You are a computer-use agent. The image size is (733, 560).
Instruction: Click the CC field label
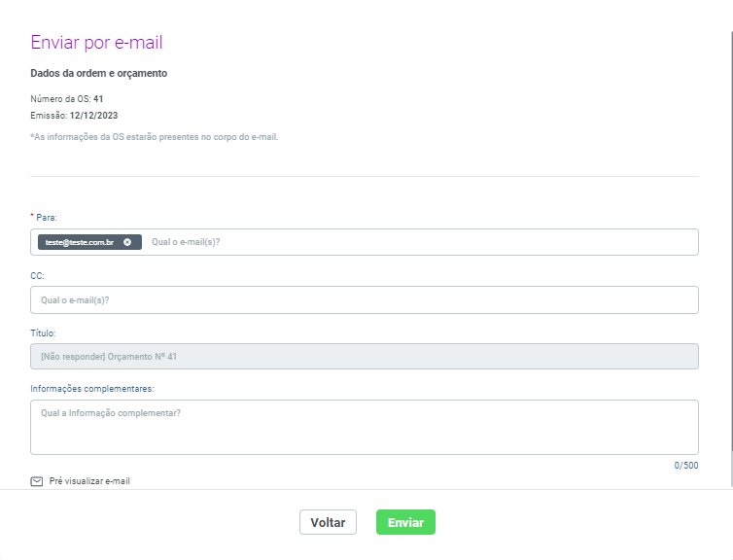coord(37,276)
